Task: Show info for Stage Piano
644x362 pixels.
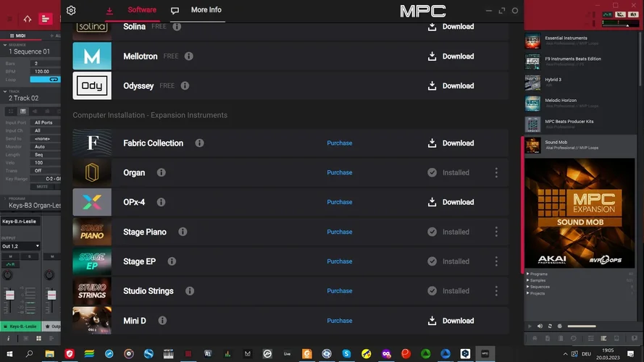Action: pyautogui.click(x=183, y=232)
